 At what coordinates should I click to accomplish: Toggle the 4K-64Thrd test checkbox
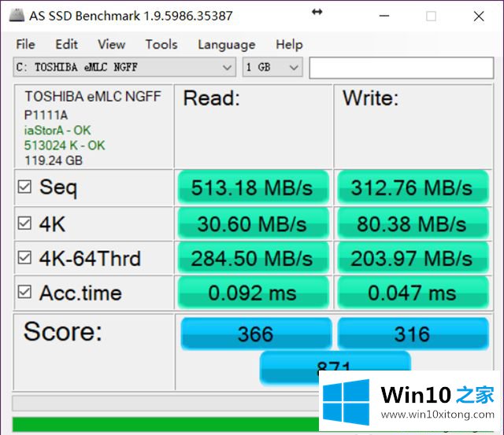pyautogui.click(x=24, y=258)
